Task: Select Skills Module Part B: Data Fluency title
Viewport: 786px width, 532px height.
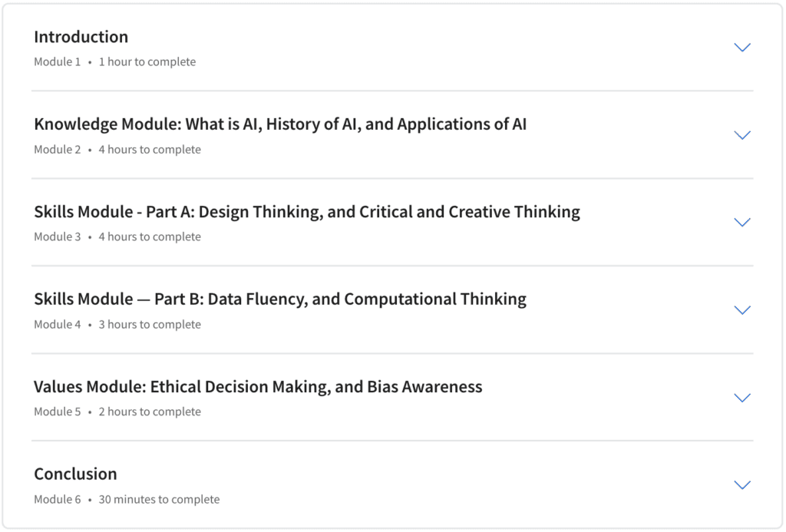Action: (279, 299)
